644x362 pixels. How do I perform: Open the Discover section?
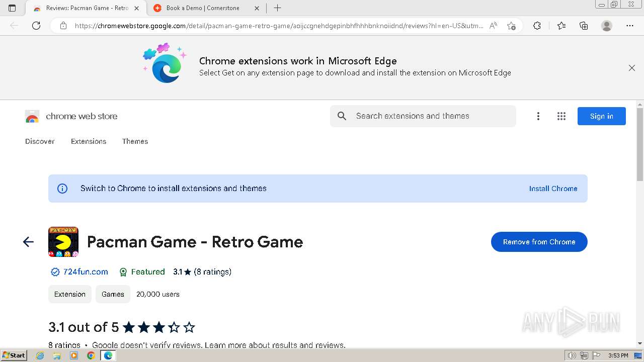point(40,141)
